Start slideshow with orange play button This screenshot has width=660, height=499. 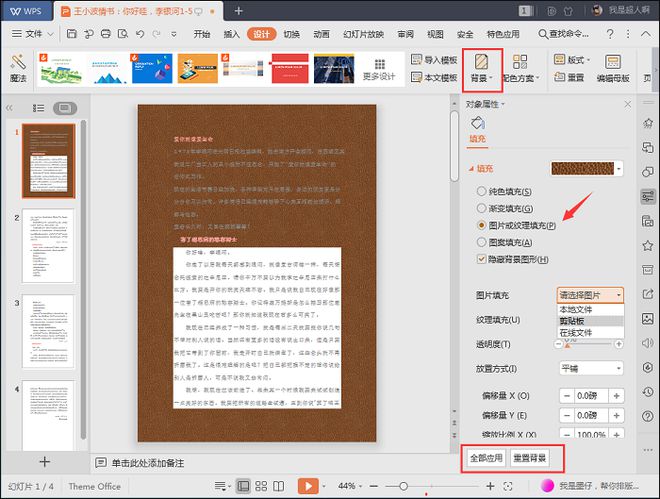[x=309, y=485]
